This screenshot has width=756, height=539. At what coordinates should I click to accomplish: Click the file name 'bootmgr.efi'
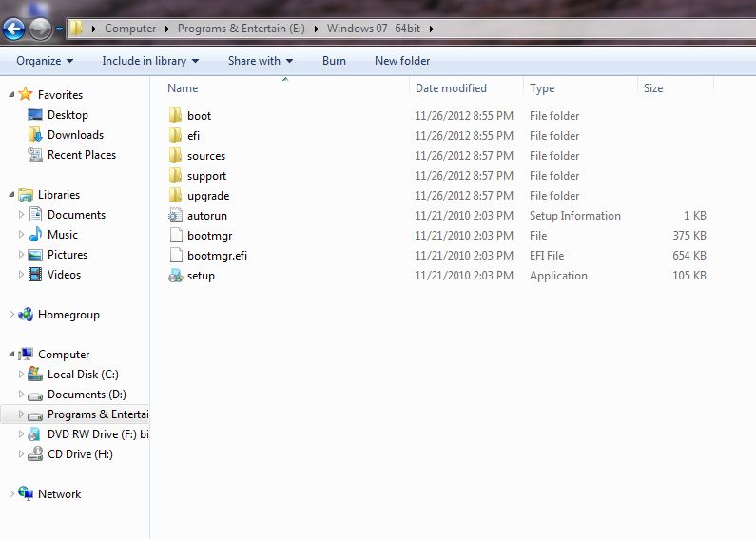tap(217, 256)
